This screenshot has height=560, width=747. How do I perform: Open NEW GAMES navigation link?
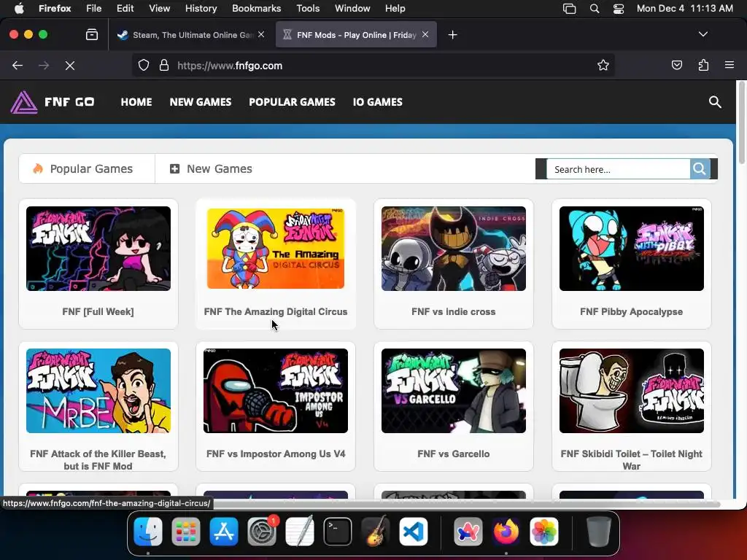point(201,102)
